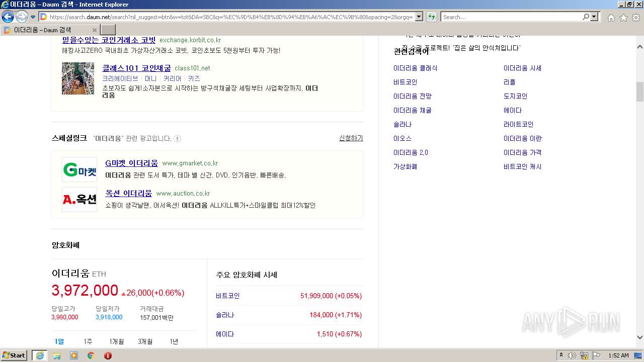Open the Windows Start button
The image size is (644, 362).
point(14,355)
